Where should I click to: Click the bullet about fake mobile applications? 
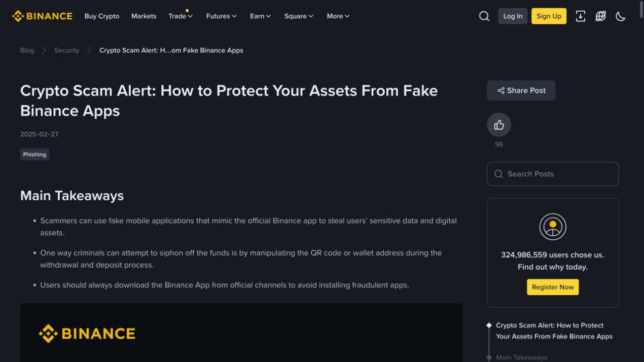click(248, 227)
